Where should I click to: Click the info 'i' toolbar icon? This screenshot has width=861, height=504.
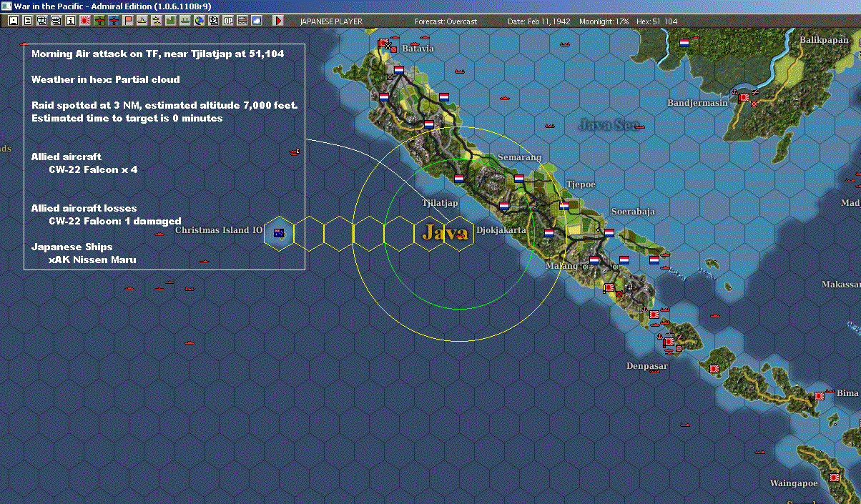[70, 21]
